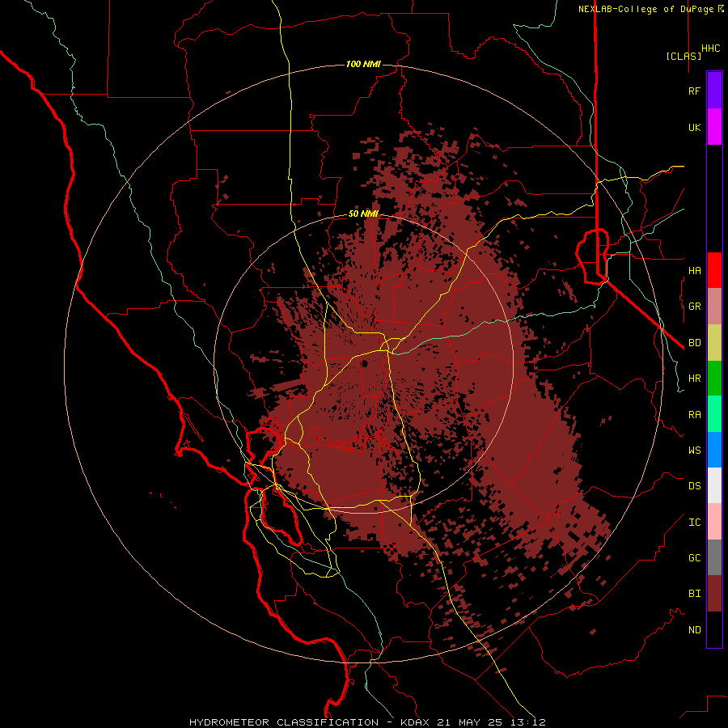Click the 'BD' legend label
This screenshot has height=728, width=728.
tap(695, 343)
